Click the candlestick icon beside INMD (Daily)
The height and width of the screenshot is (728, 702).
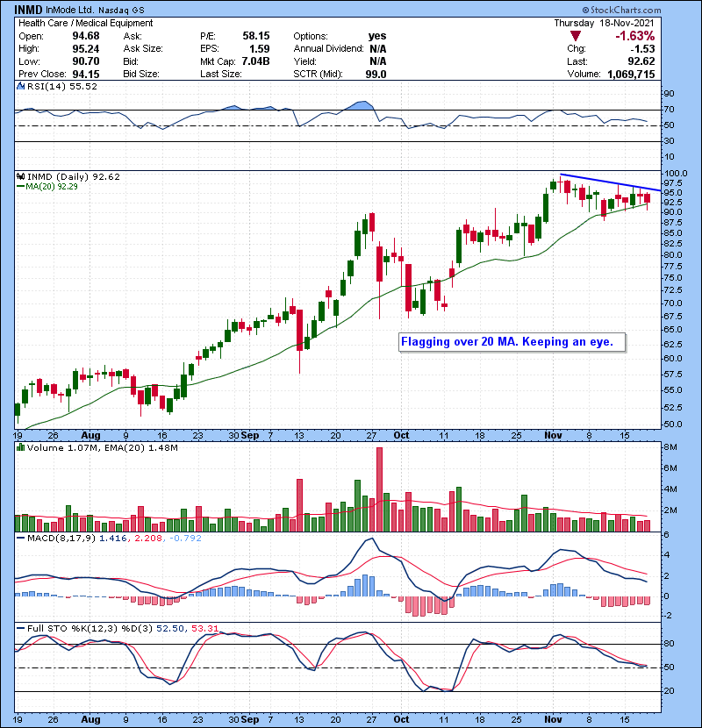(20, 177)
